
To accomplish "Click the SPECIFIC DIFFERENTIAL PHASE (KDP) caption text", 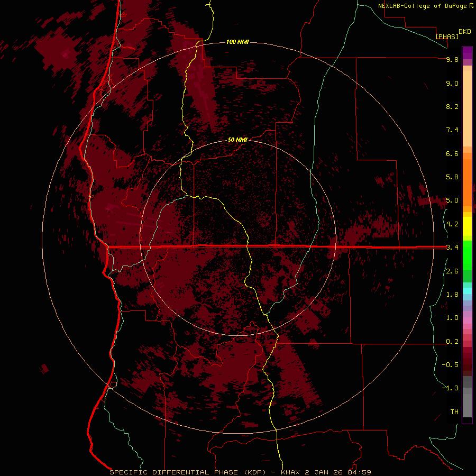I will [187, 472].
